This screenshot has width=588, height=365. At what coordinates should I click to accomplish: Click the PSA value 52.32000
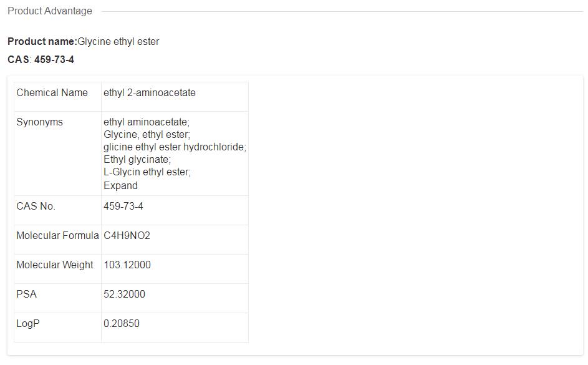124,294
